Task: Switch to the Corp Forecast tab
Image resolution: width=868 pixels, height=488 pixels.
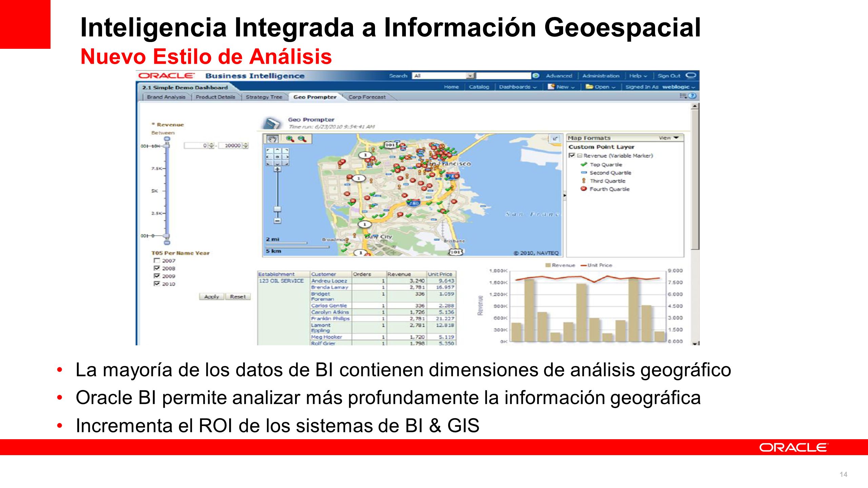Action: (367, 97)
